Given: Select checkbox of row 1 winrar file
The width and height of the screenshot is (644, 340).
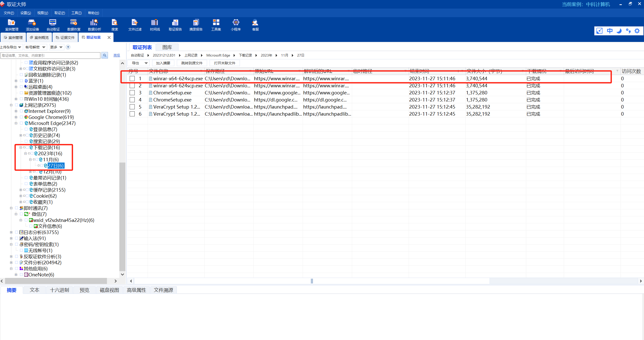Looking at the screenshot, I should tap(132, 79).
